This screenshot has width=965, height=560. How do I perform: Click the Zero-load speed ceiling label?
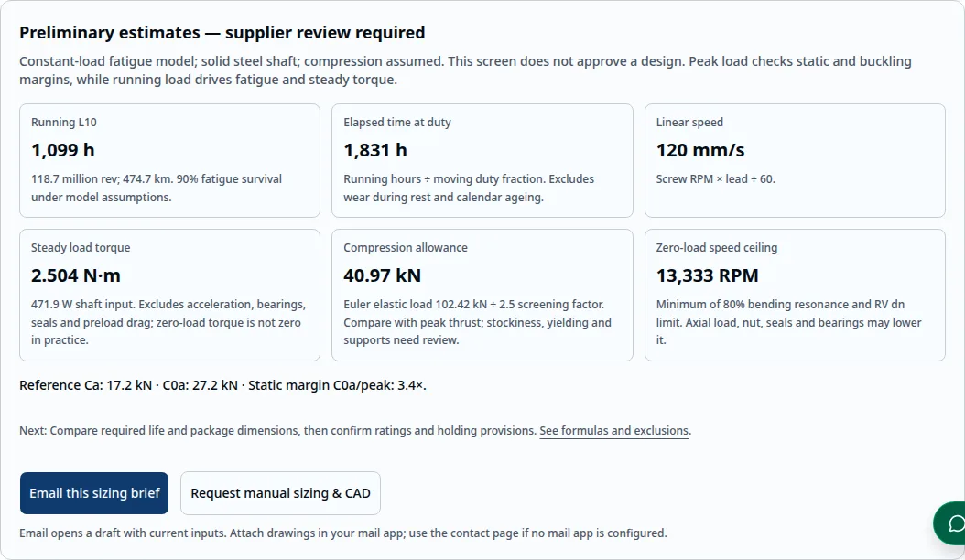pyautogui.click(x=716, y=248)
